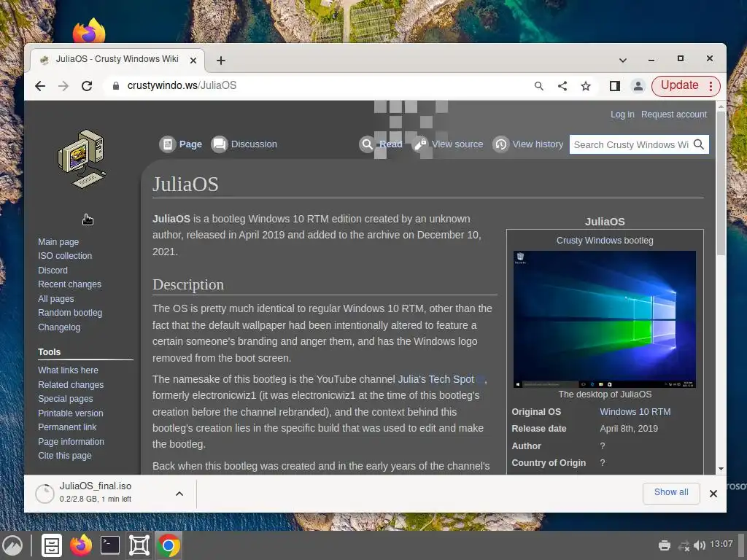The width and height of the screenshot is (747, 560).
Task: Open the Discord sidebar link
Action: [53, 270]
